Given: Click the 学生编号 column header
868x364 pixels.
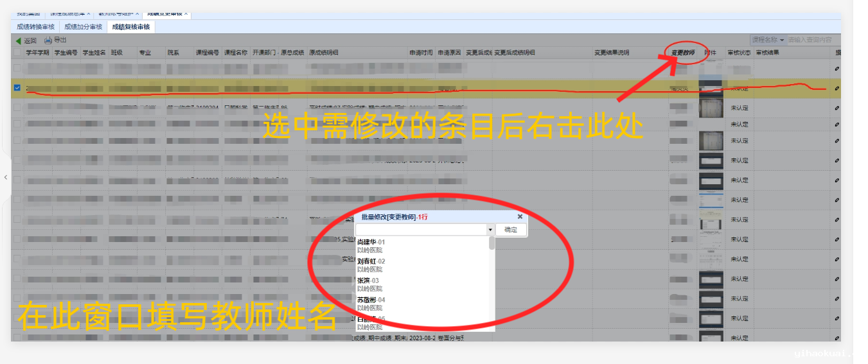Looking at the screenshot, I should (x=66, y=53).
